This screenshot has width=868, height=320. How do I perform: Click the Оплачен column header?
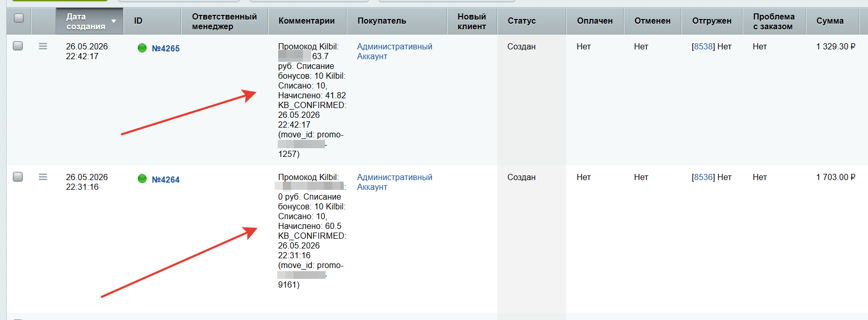[x=594, y=21]
